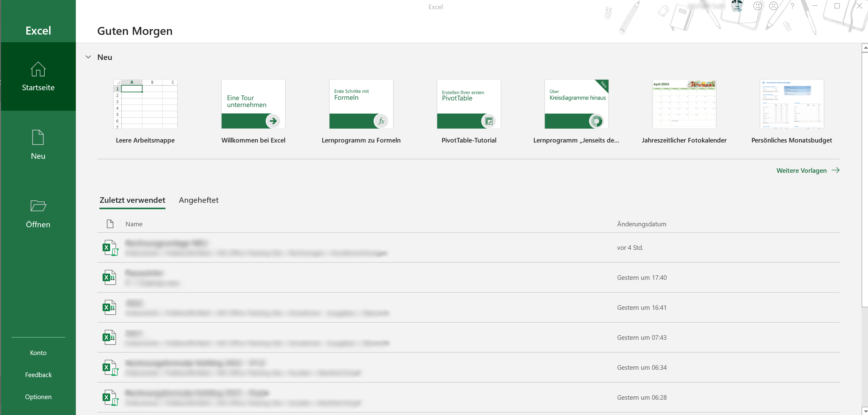Click the Excel file icon for the 'vor 4 Std.' entry
This screenshot has height=415, width=868.
point(110,248)
